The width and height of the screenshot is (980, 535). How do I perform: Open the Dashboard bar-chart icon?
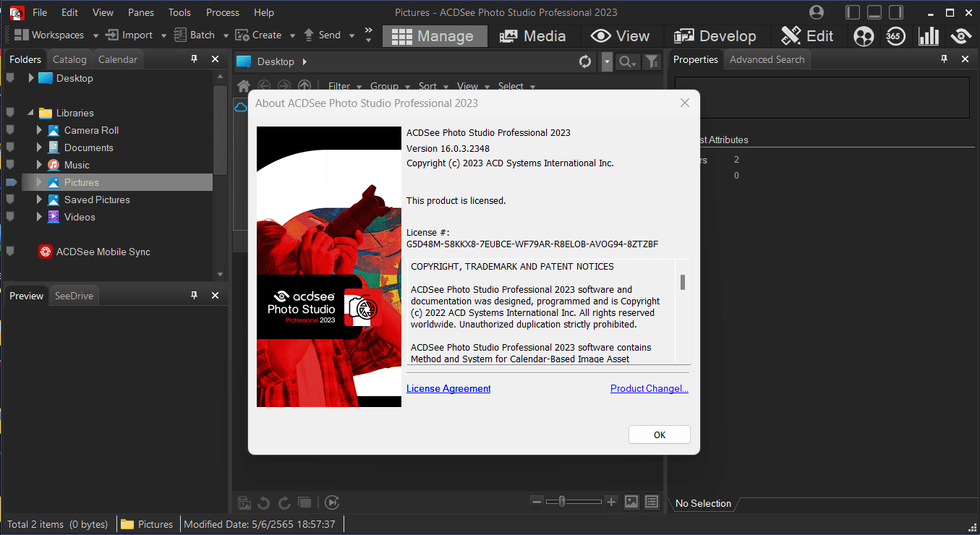coord(928,35)
